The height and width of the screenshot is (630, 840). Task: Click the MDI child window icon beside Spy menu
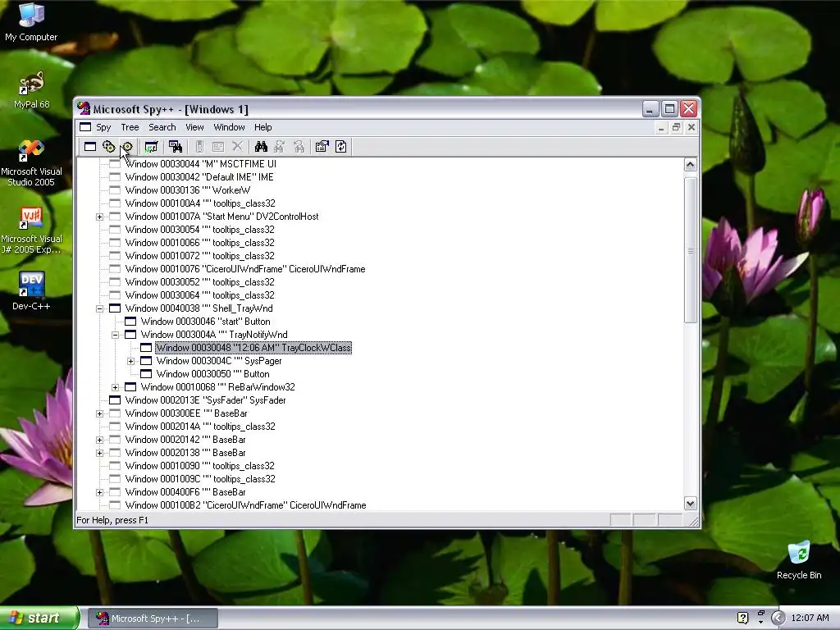[85, 127]
